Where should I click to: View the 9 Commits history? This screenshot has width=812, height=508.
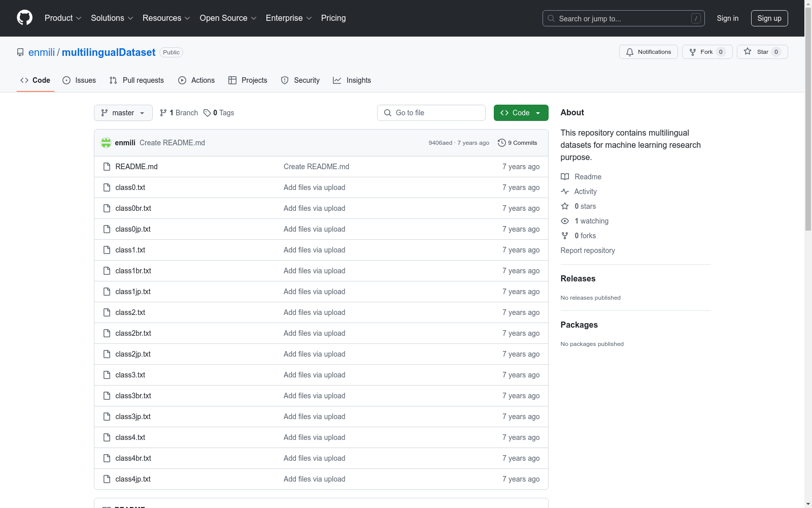click(518, 143)
